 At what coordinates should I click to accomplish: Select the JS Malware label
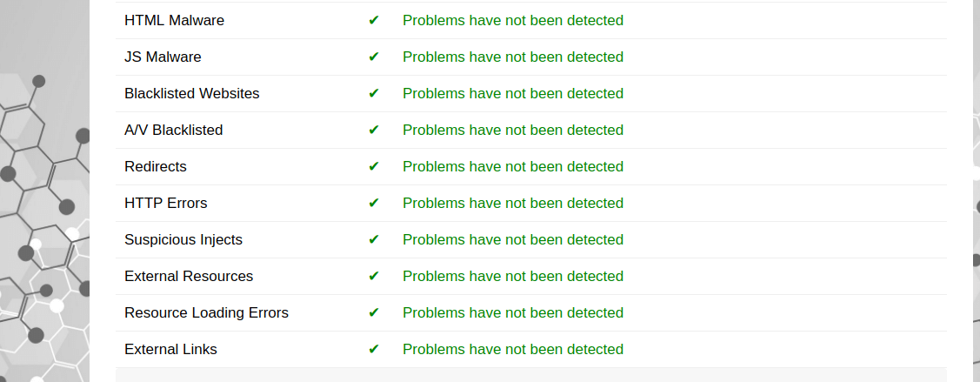[163, 57]
